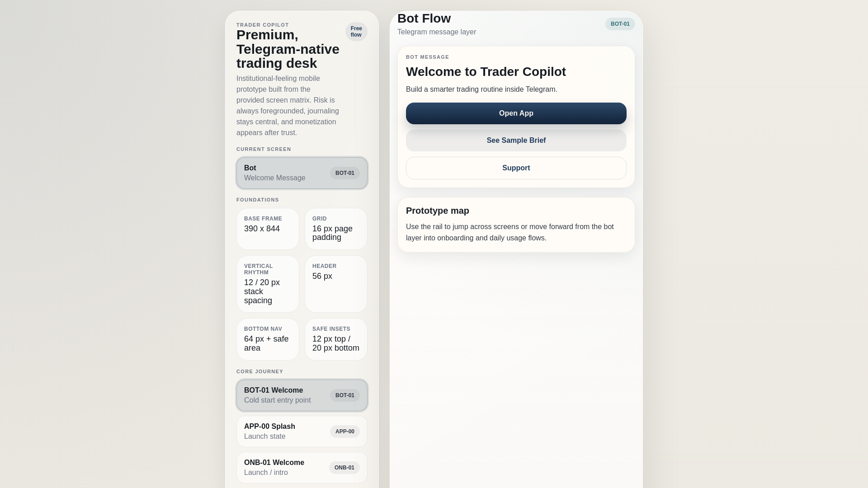
Task: Select the Bottom Nav foundation card
Action: coord(268,339)
